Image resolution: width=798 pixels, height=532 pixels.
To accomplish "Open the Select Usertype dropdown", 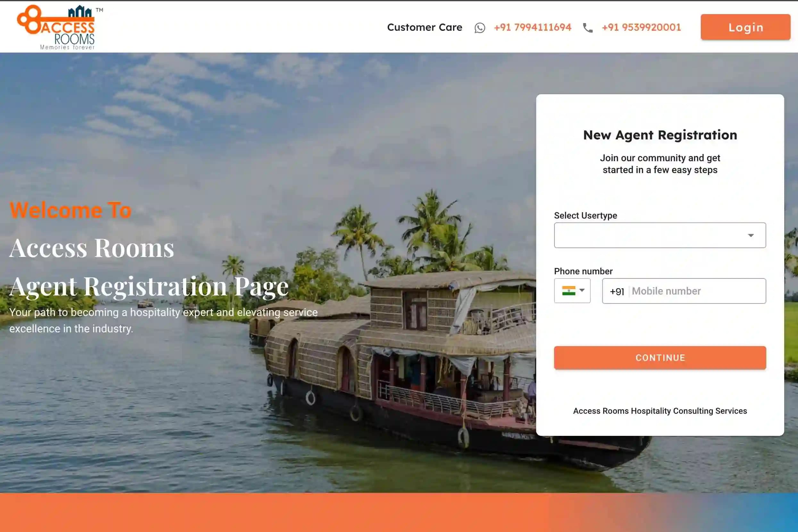I will click(x=660, y=235).
